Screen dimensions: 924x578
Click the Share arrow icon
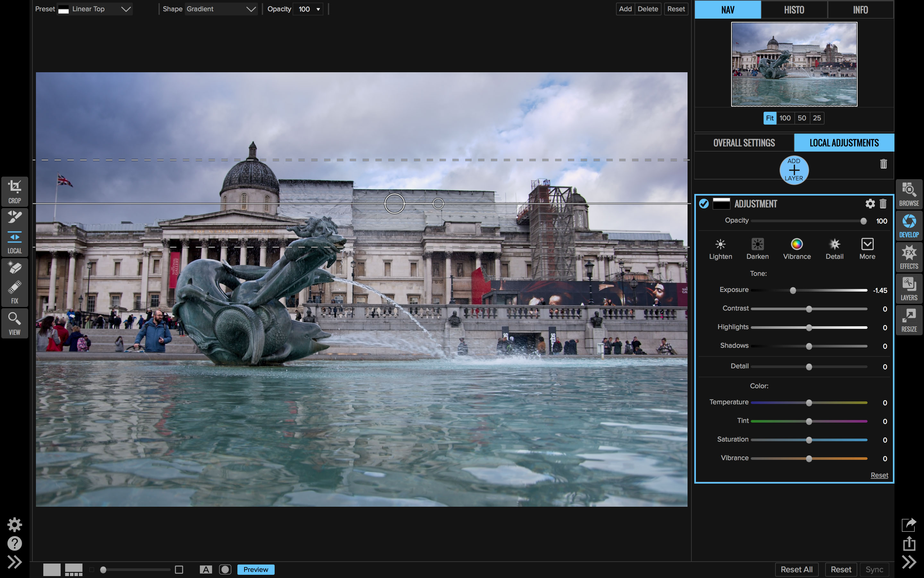[909, 524]
